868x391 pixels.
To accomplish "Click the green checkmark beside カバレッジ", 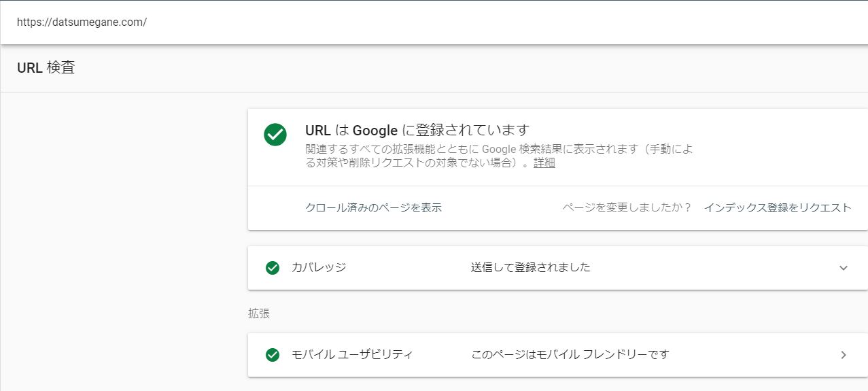I will tap(273, 268).
